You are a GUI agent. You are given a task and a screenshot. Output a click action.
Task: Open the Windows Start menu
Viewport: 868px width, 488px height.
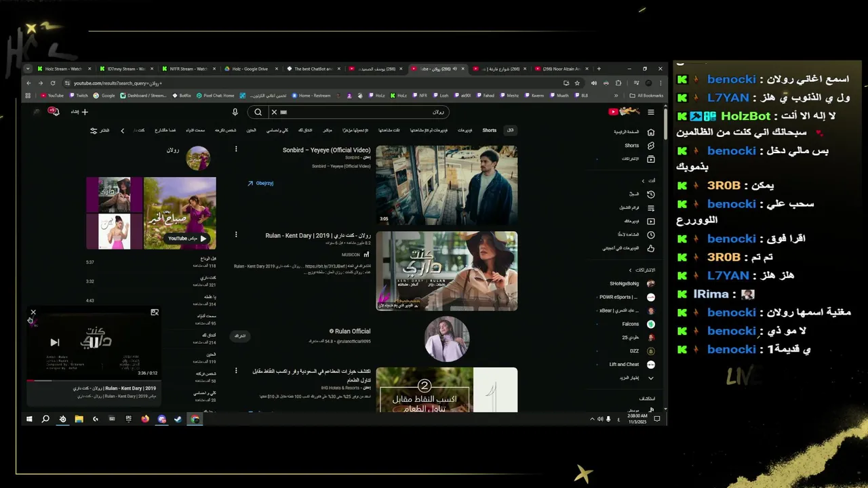tap(29, 419)
